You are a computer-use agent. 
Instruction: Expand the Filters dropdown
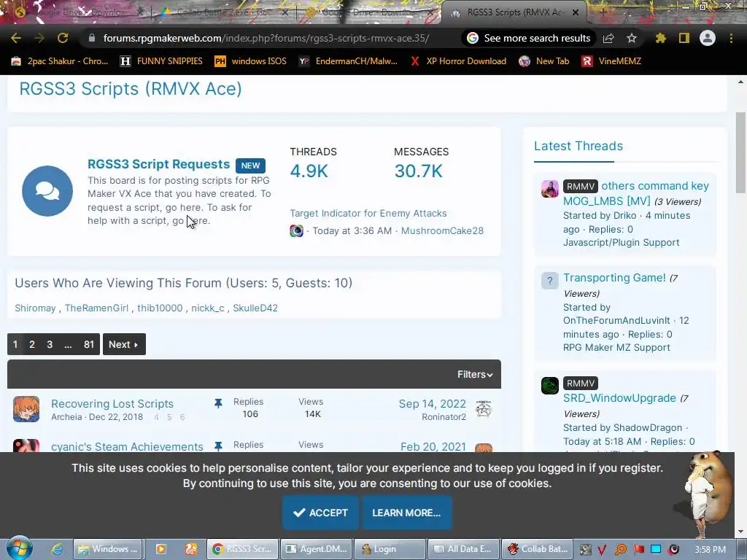click(474, 374)
